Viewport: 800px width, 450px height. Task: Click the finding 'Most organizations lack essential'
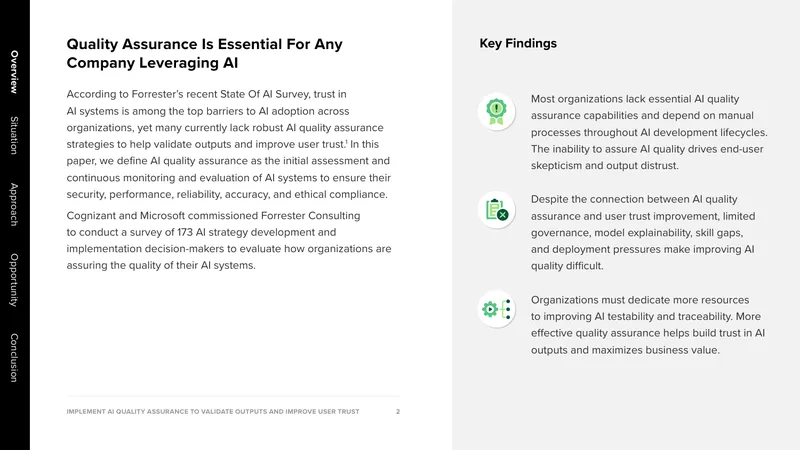[x=649, y=132]
